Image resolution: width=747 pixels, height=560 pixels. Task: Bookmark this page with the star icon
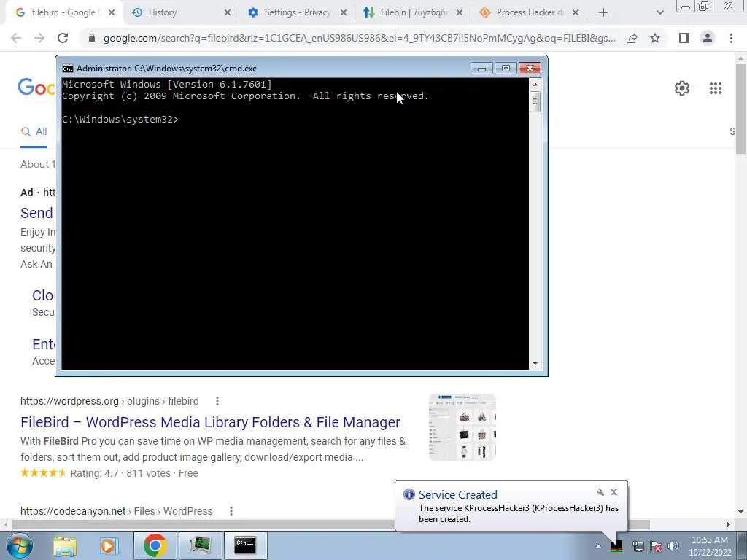pyautogui.click(x=655, y=38)
